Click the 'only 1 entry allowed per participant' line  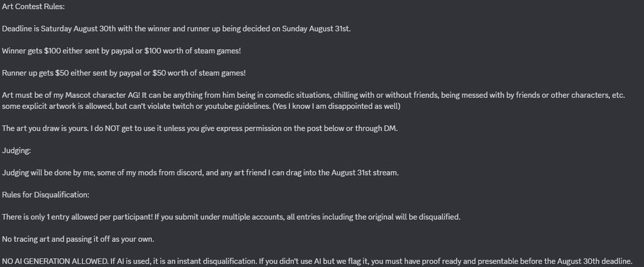pyautogui.click(x=231, y=217)
